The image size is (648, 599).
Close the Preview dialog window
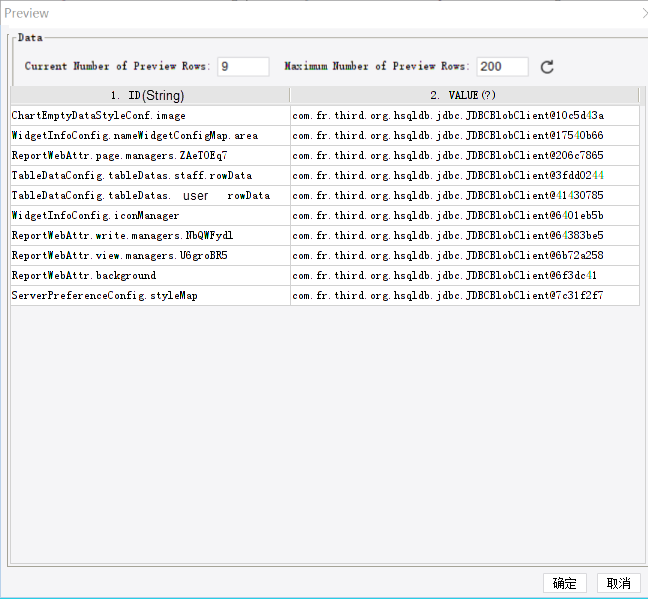click(645, 13)
